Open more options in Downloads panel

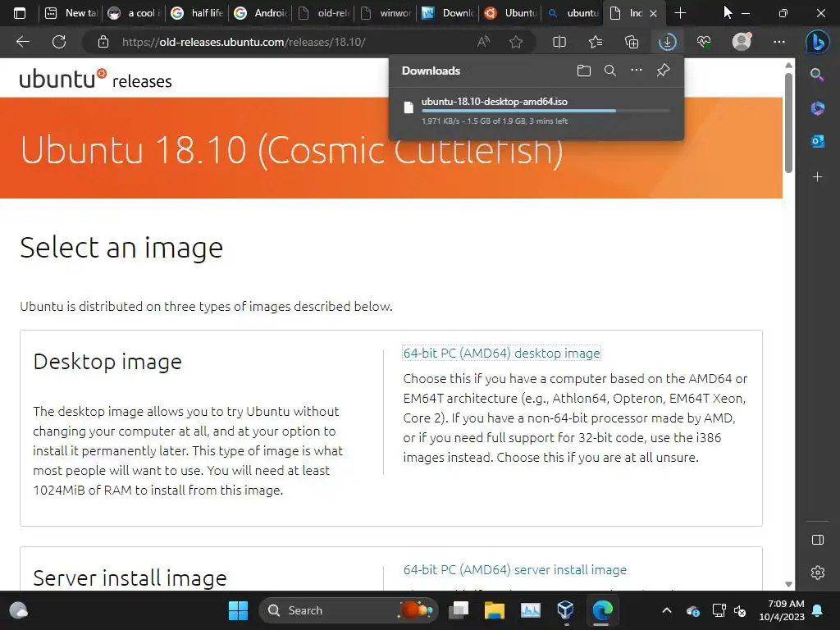coord(637,71)
